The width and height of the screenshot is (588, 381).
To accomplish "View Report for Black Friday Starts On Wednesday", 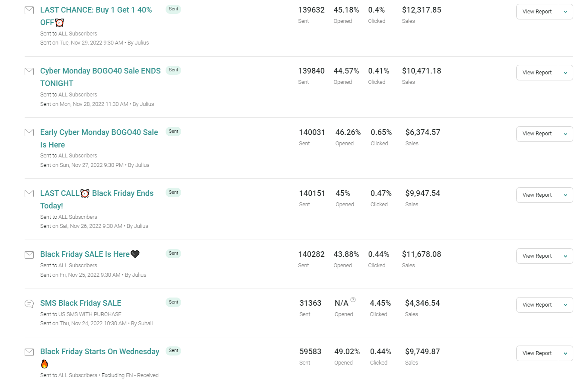I will 537,353.
